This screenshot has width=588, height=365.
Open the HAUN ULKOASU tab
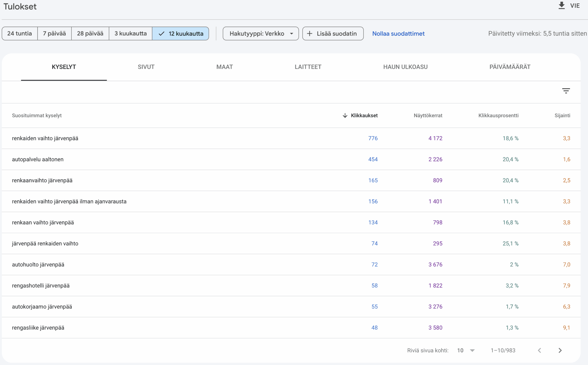(x=405, y=67)
